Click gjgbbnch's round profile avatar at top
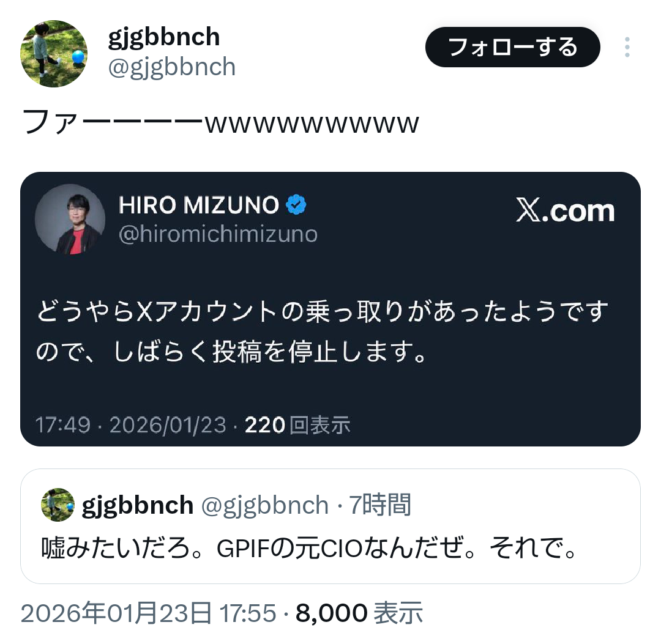Viewport: 661px width, 644px height. point(54,53)
